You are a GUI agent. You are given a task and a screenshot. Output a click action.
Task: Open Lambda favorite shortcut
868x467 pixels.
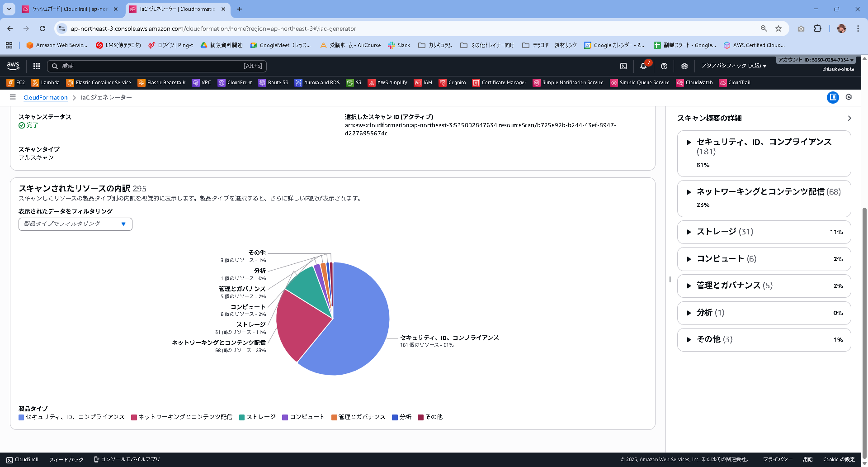coord(46,82)
